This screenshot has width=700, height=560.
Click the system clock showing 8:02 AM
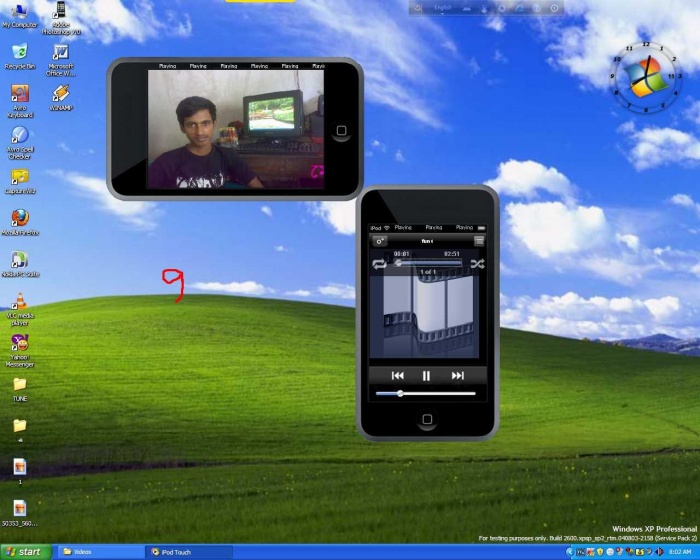(680, 552)
